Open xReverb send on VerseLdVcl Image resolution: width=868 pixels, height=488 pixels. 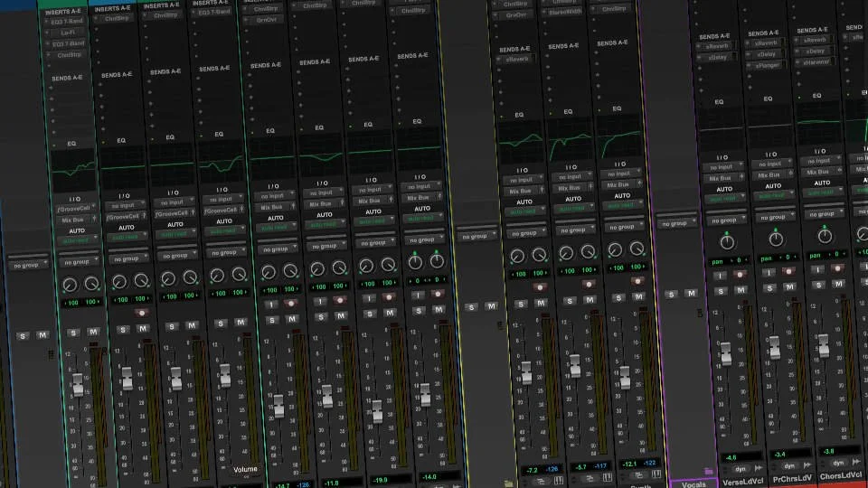click(x=716, y=46)
